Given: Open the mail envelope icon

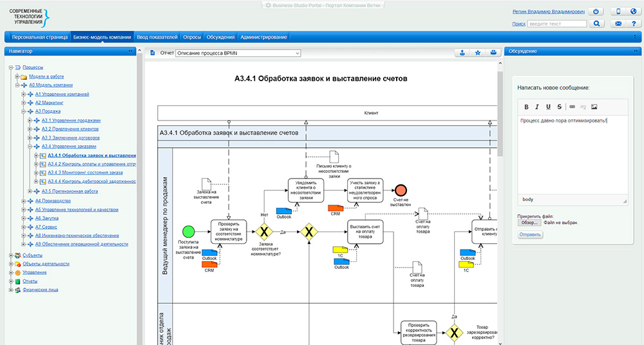Looking at the screenshot, I should (618, 24).
